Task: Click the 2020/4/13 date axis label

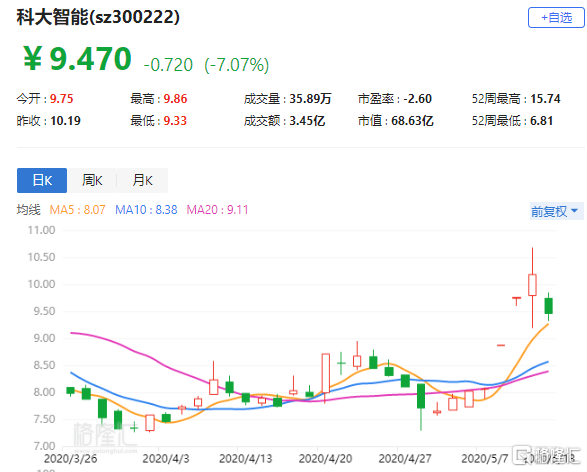Action: 246,459
